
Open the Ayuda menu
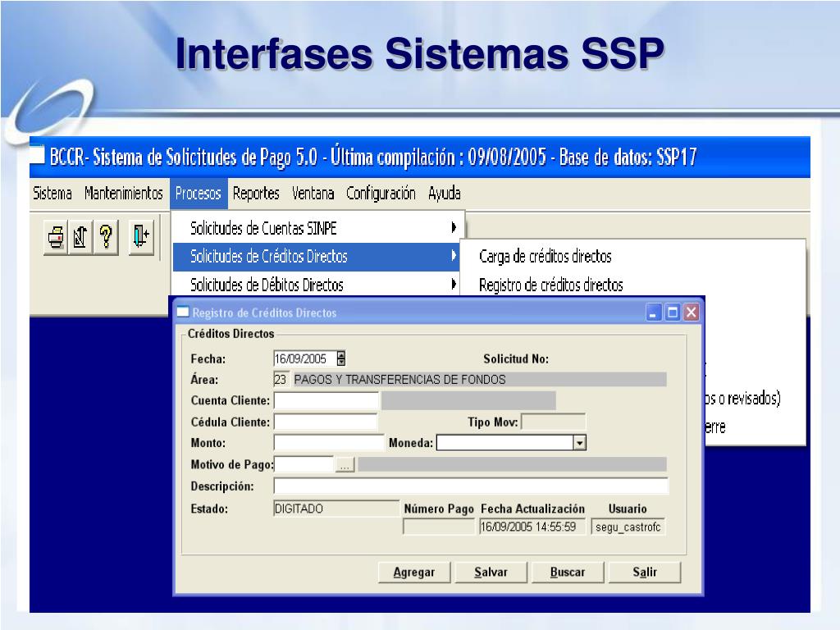tap(444, 193)
